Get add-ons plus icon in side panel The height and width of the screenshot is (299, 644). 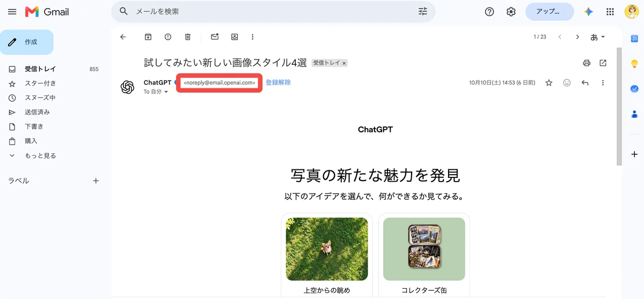[634, 154]
